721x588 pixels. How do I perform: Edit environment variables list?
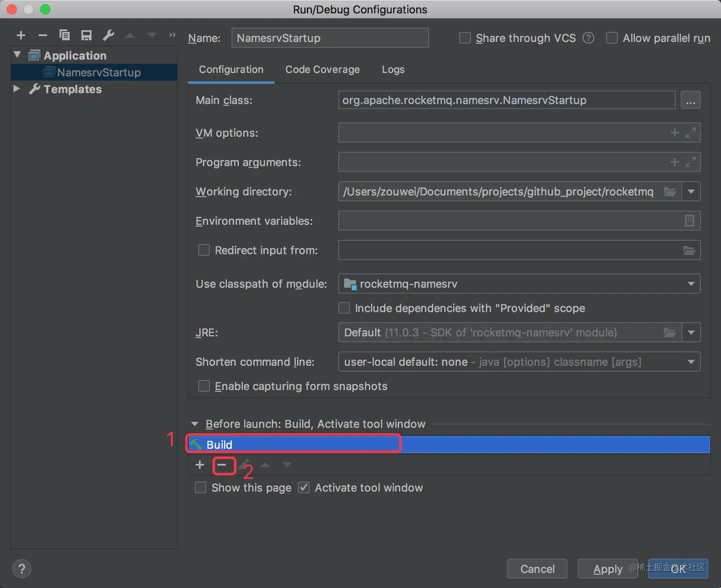click(690, 221)
